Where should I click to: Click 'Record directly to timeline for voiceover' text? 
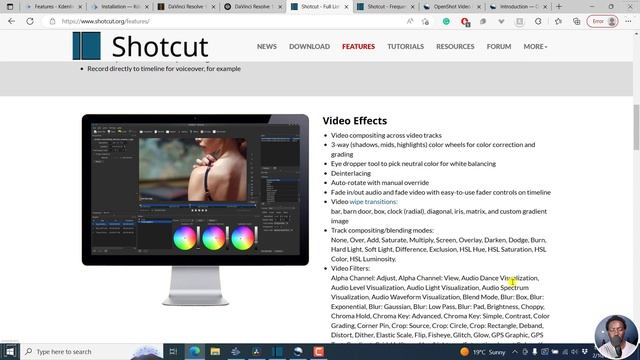[x=164, y=69]
